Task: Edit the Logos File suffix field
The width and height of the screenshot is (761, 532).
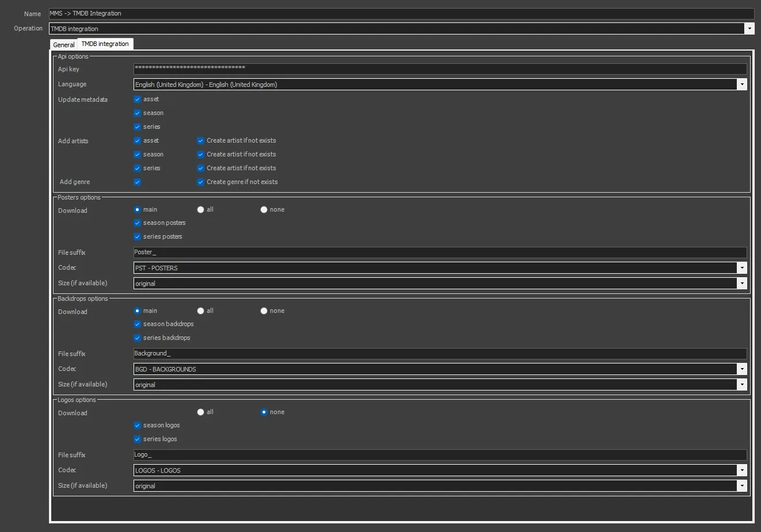Action: tap(440, 455)
